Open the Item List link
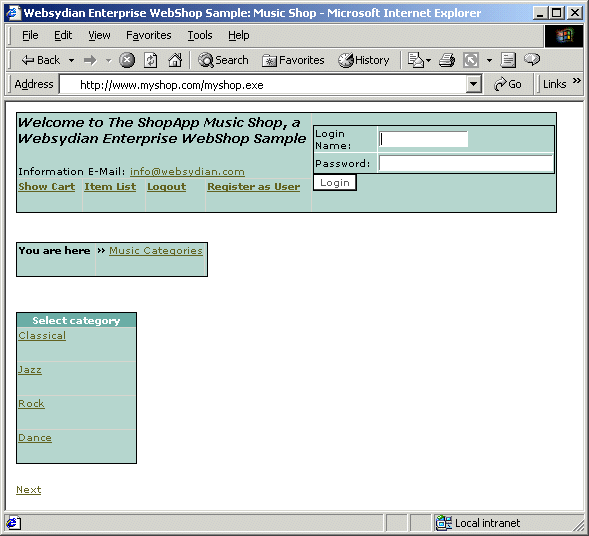This screenshot has height=536, width=589. tap(110, 187)
